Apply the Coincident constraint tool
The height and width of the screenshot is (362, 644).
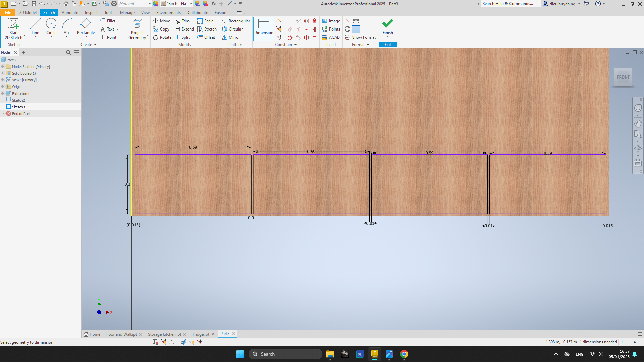290,21
